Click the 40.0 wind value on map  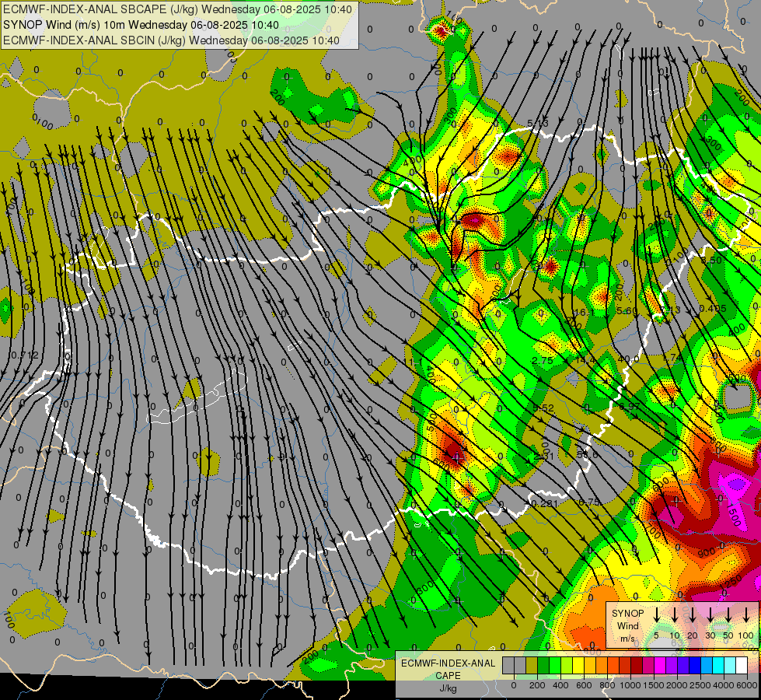pos(629,359)
